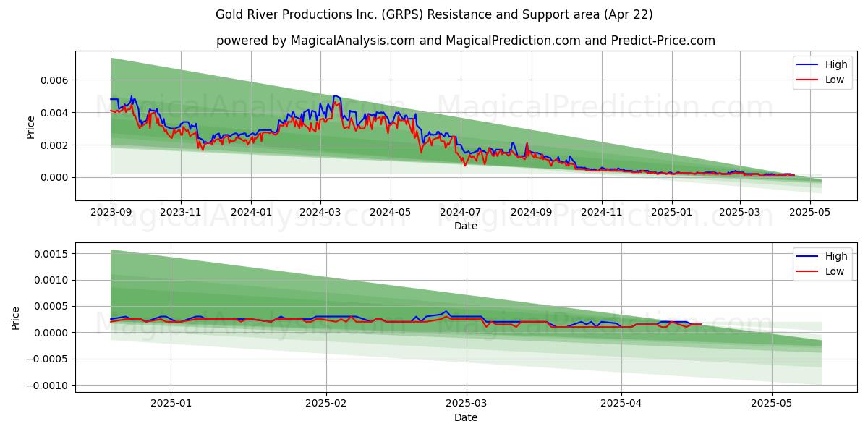The height and width of the screenshot is (434, 868).
Task: Click the −0.0005 price tick label
Action: click(x=47, y=359)
